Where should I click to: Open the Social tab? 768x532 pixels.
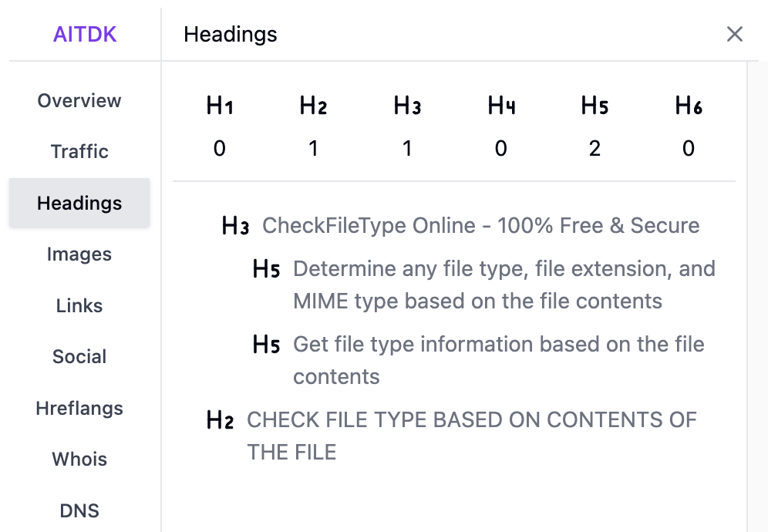coord(79,357)
